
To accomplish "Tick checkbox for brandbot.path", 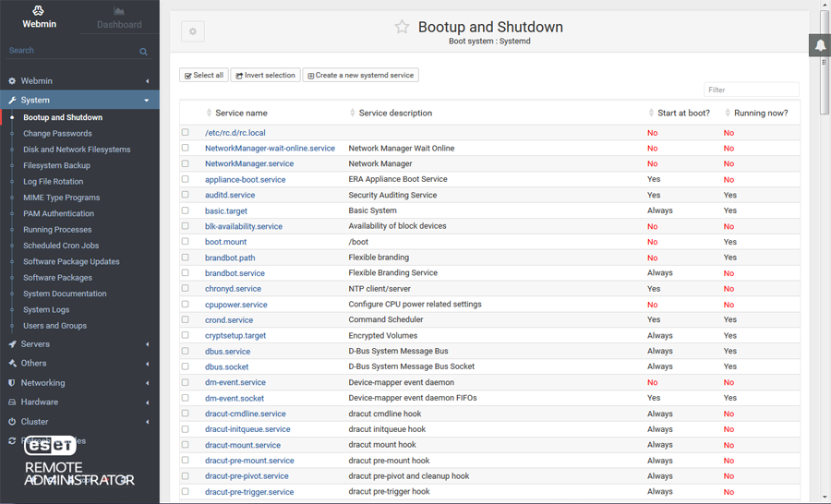I will pos(185,257).
